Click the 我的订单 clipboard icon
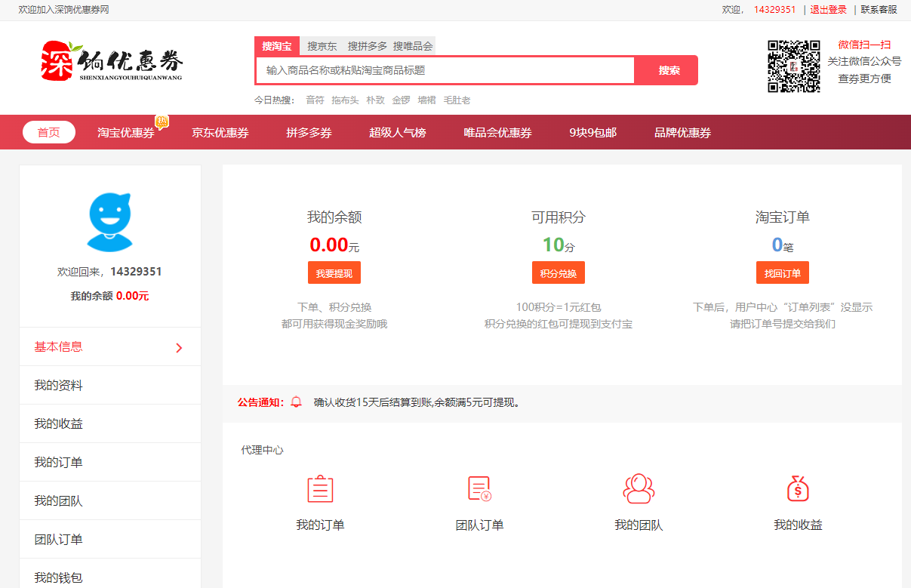 point(320,489)
